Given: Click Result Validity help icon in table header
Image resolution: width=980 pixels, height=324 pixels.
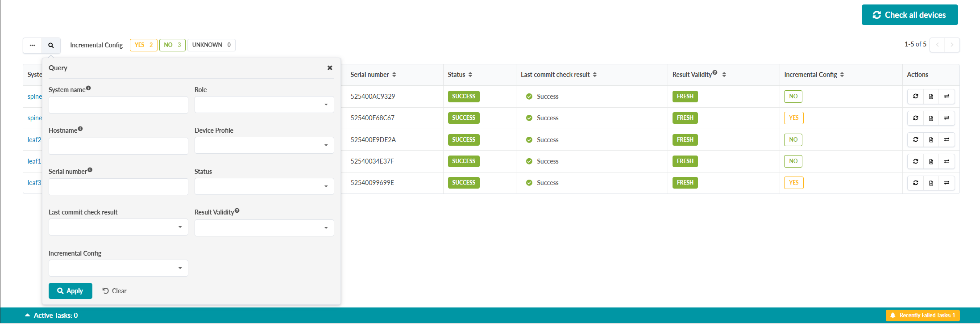Looking at the screenshot, I should [715, 72].
